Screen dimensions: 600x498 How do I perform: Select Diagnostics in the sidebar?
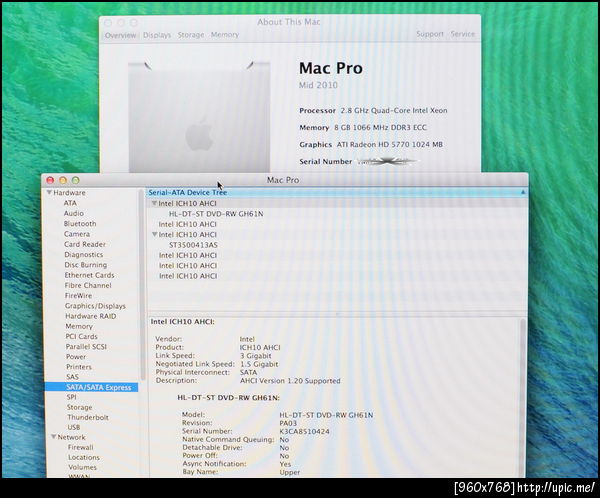pos(83,255)
